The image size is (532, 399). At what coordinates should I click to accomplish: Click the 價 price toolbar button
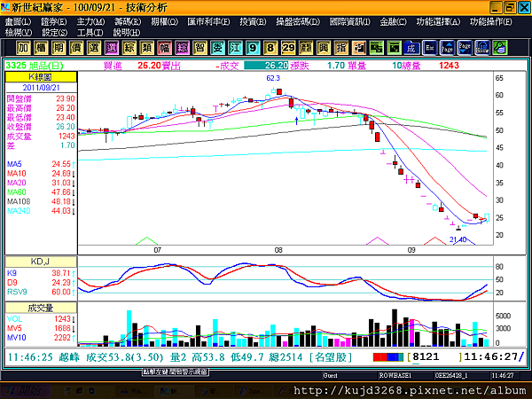click(76, 48)
